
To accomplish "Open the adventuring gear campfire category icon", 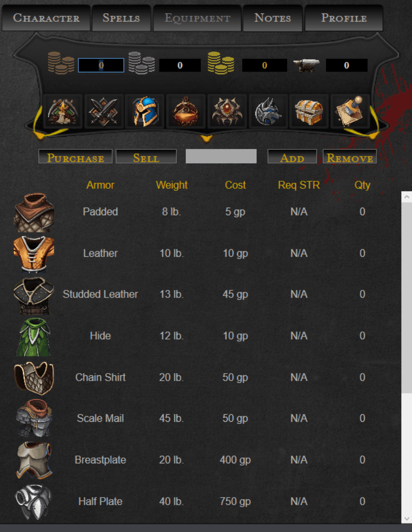I will 63,112.
